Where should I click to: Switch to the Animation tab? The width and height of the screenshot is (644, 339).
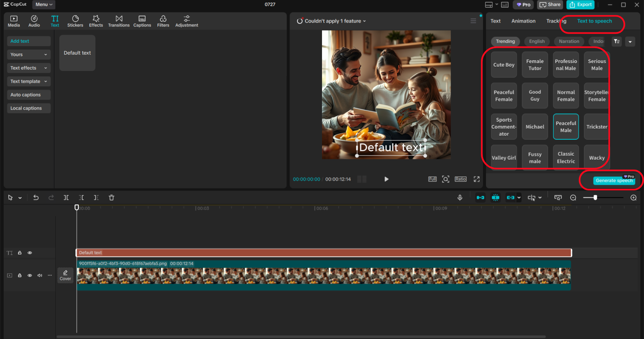pyautogui.click(x=523, y=21)
